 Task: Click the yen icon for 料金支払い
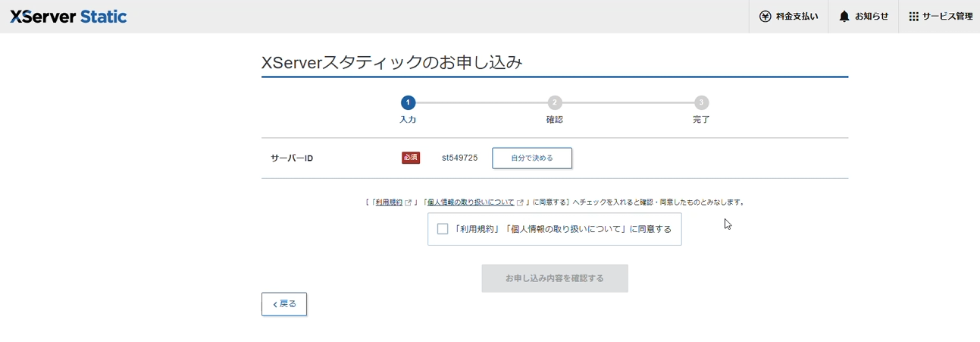[x=765, y=17]
